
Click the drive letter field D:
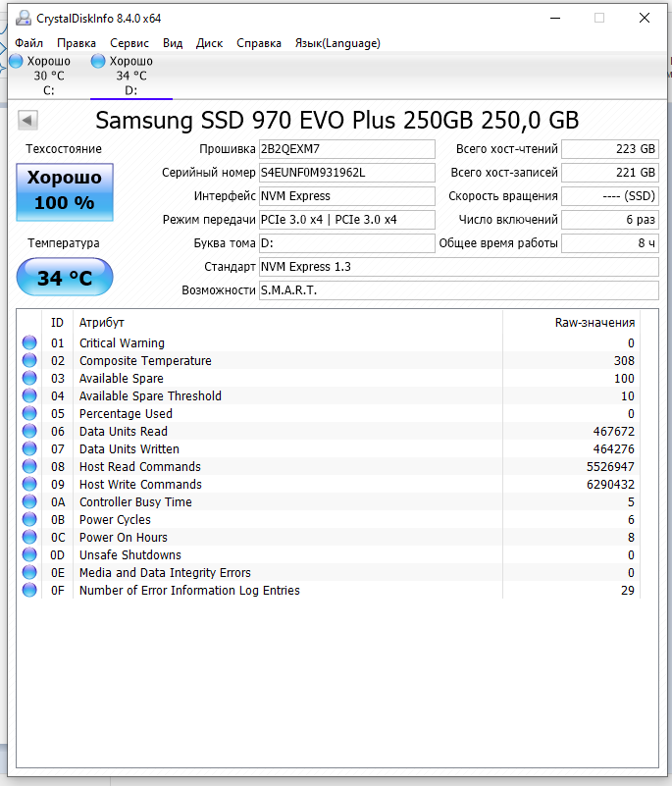pos(346,243)
